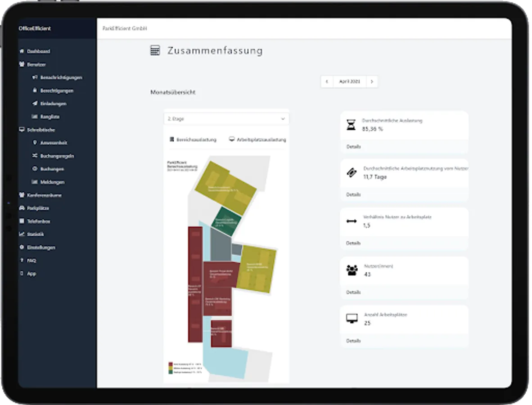Screen dimensions: 532x405
Task: Open Details under the 41 users card
Action: (353, 292)
